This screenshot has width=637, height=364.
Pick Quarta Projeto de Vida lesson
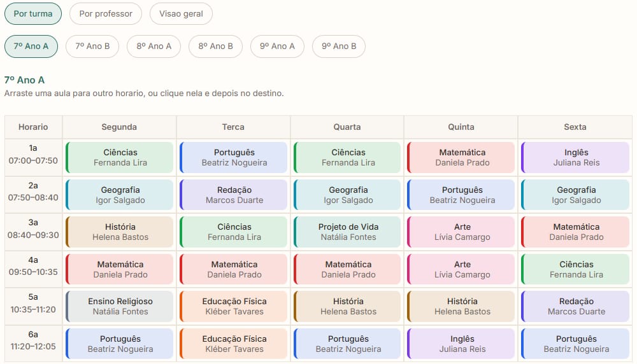pos(347,232)
